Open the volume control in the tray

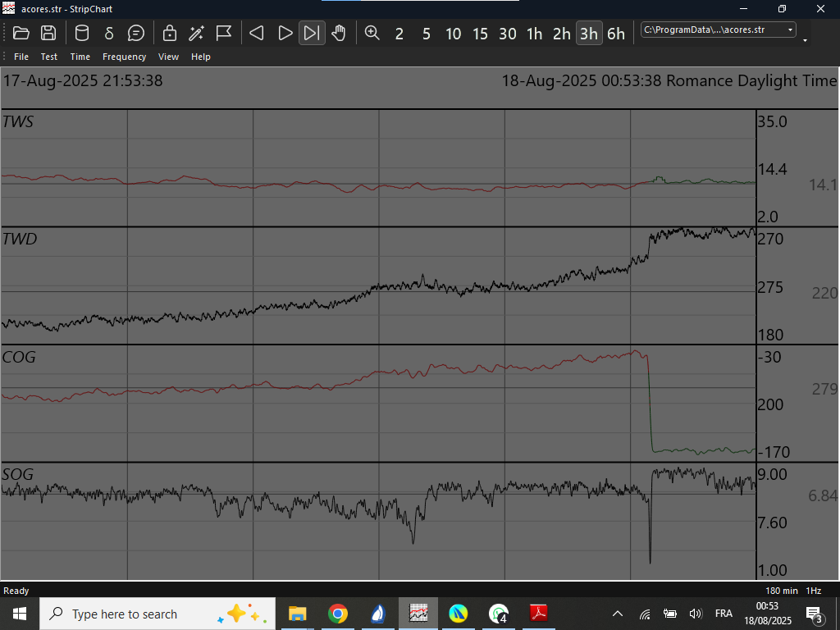pyautogui.click(x=696, y=614)
